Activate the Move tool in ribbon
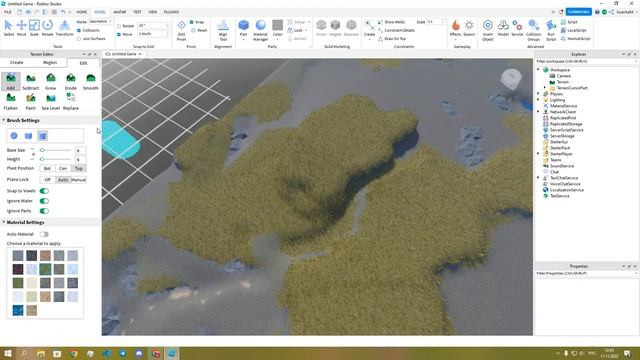This screenshot has height=360, width=640. coord(21,28)
